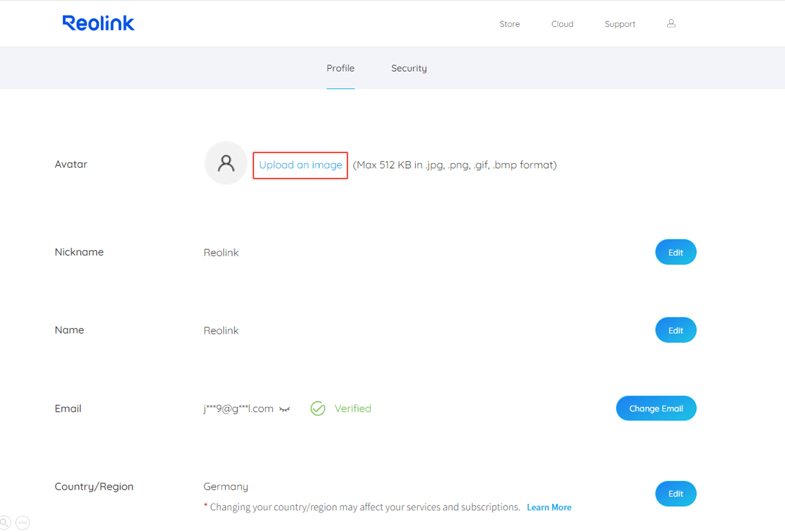Click the avatar placeholder image
The height and width of the screenshot is (532, 785).
(x=226, y=163)
